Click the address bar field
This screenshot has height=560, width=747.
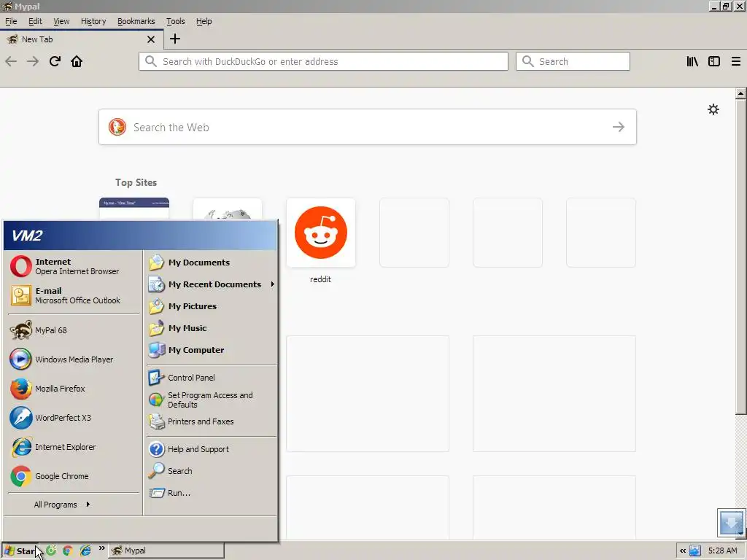click(x=323, y=61)
